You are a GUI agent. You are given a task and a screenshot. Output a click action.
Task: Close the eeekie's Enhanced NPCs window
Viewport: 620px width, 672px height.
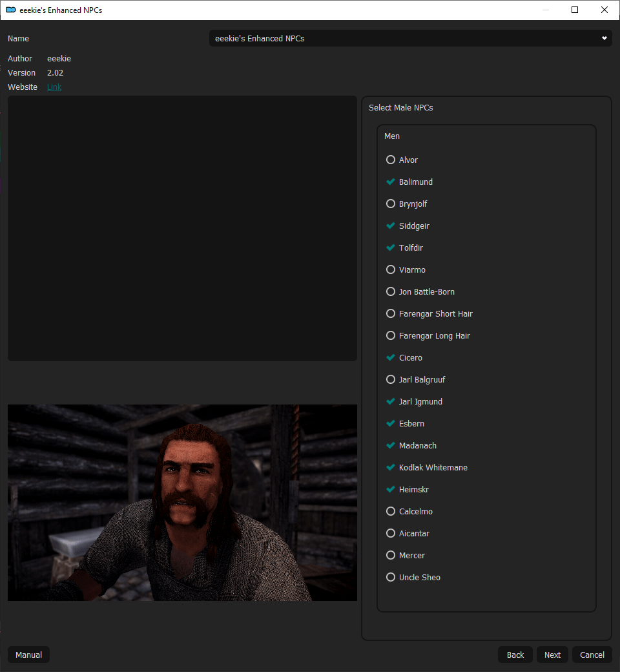coord(604,10)
